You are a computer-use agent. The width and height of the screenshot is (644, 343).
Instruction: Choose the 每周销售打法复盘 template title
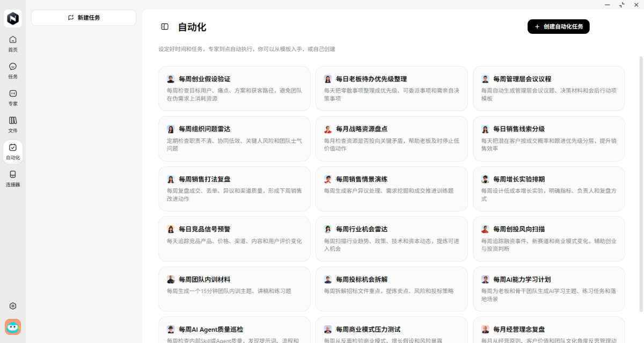pos(204,179)
